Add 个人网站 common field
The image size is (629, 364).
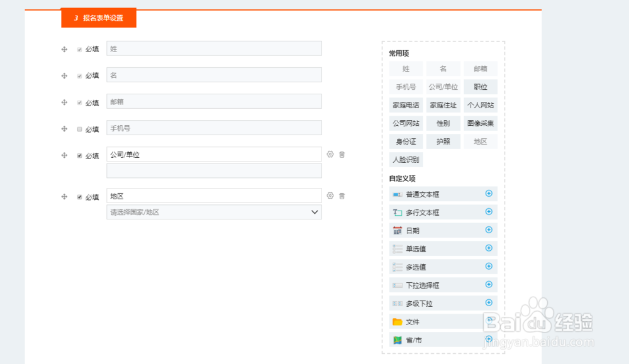click(x=480, y=105)
